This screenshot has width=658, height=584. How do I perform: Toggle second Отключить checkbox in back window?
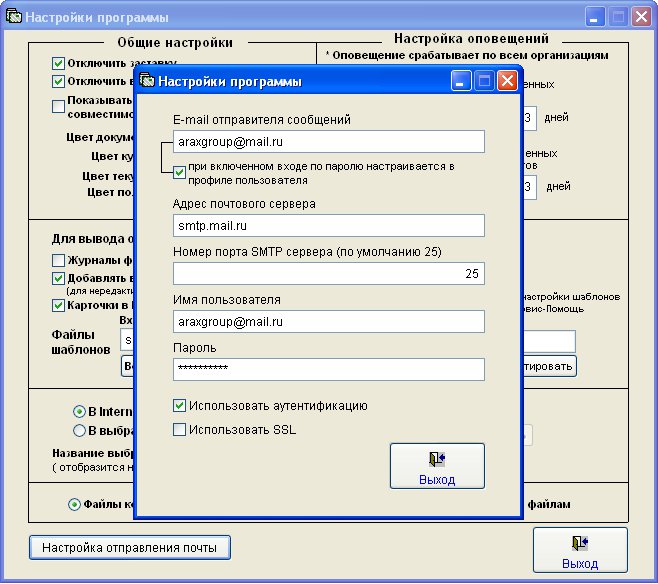point(58,81)
